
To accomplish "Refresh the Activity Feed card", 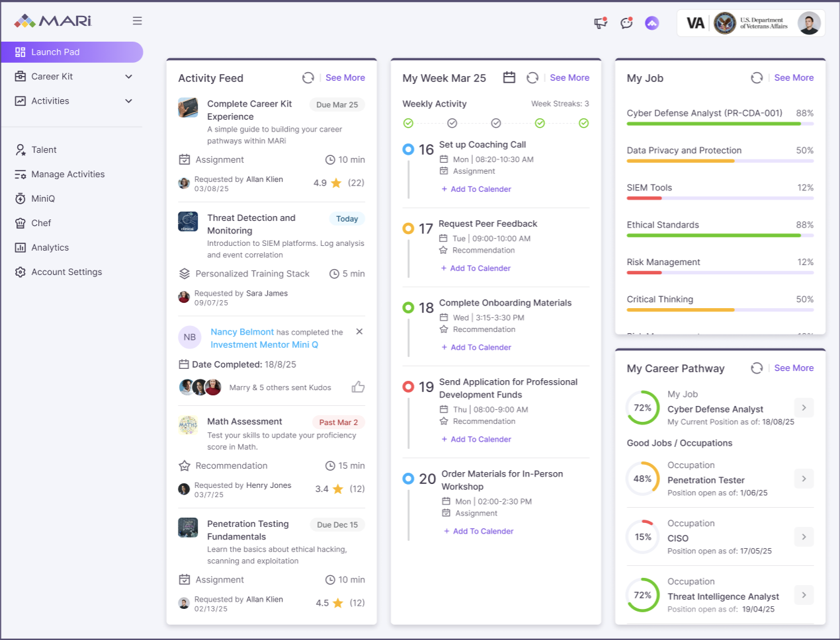I will pos(308,78).
